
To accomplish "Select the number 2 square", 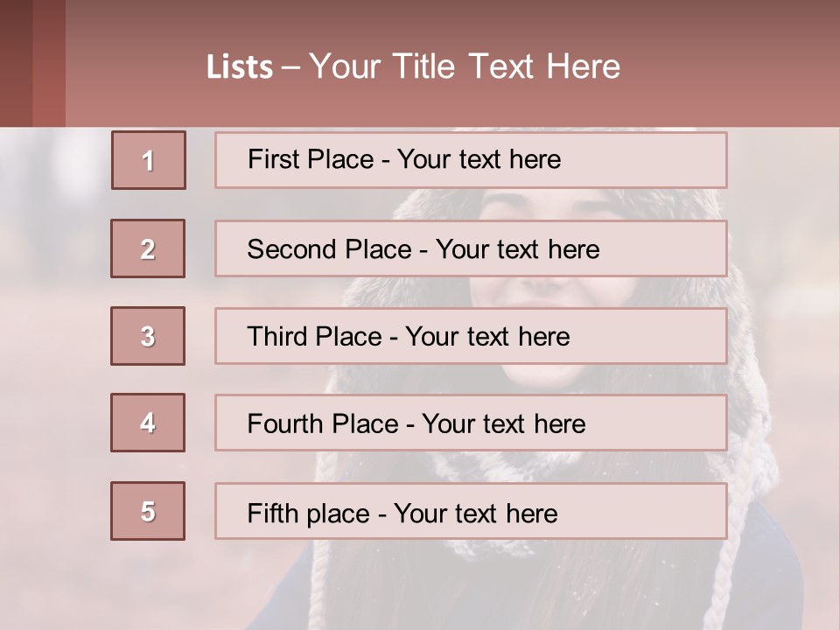I will pyautogui.click(x=148, y=248).
